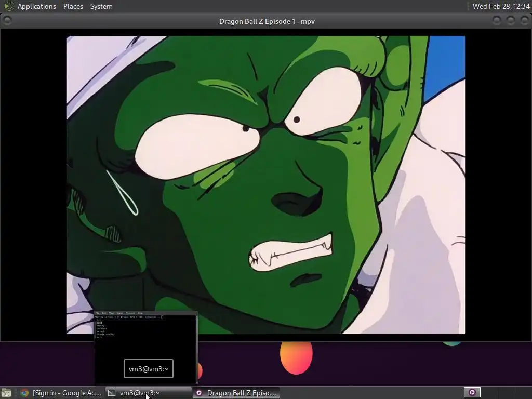Viewport: 532px width, 399px height.
Task: Click the distro logo icon beside Applications
Action: click(8, 6)
